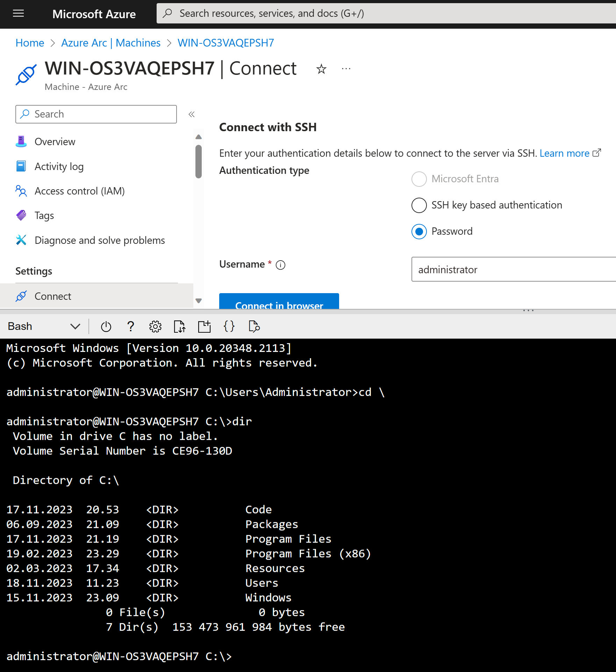Image resolution: width=616 pixels, height=672 pixels.
Task: Open Access control (IAM)
Action: (80, 191)
